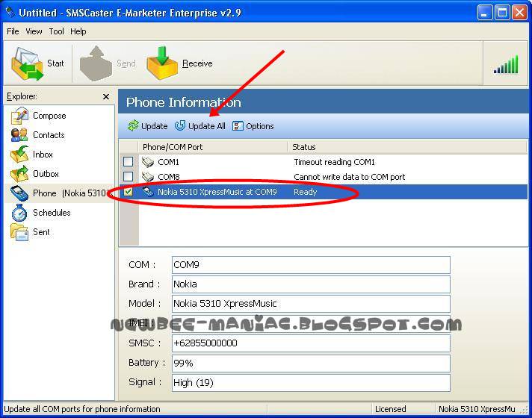532x418 pixels.
Task: Click 'Nokia 5310 XpressMu' status bar entry
Action: coord(477,409)
